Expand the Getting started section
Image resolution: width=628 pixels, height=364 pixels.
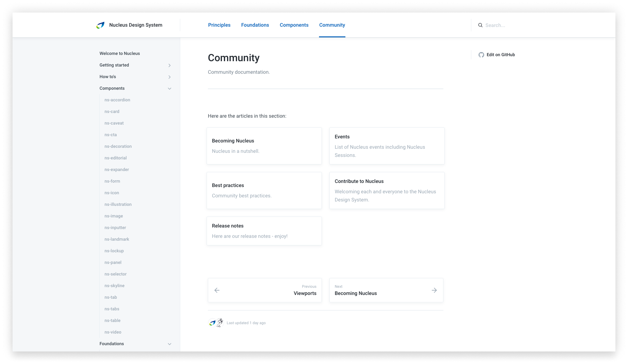[170, 65]
